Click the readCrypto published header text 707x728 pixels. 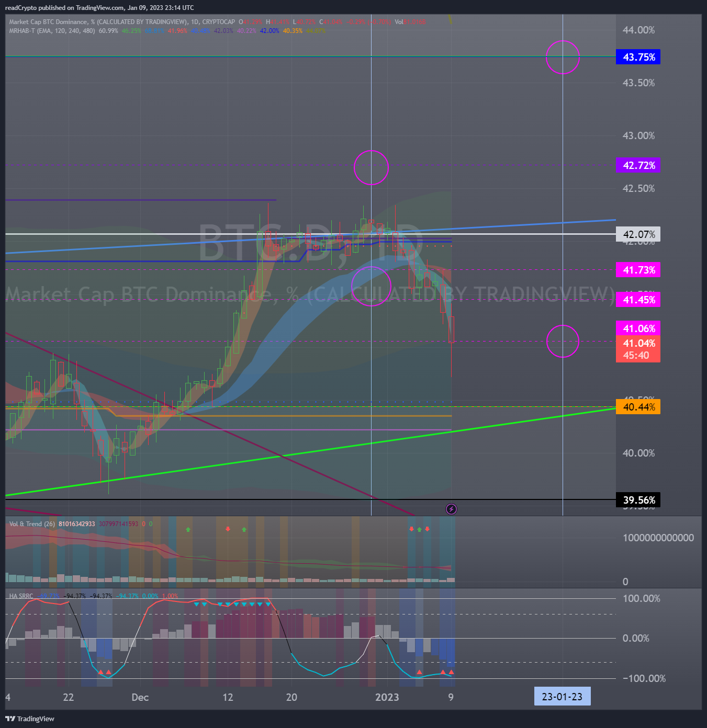coord(99,8)
